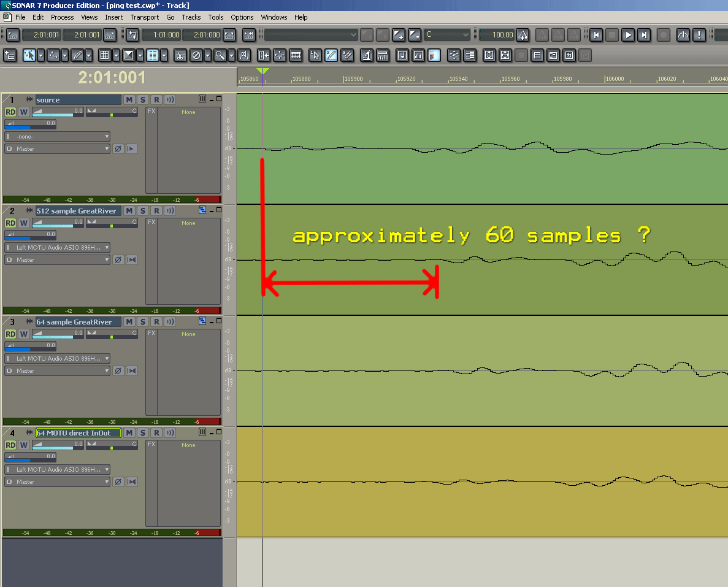Toggle phase invert on source track
The width and height of the screenshot is (728, 587).
tap(118, 149)
